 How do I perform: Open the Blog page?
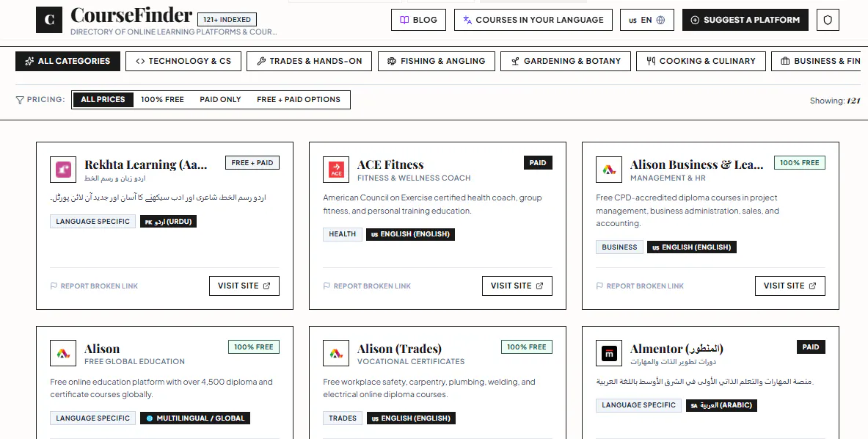pos(418,20)
